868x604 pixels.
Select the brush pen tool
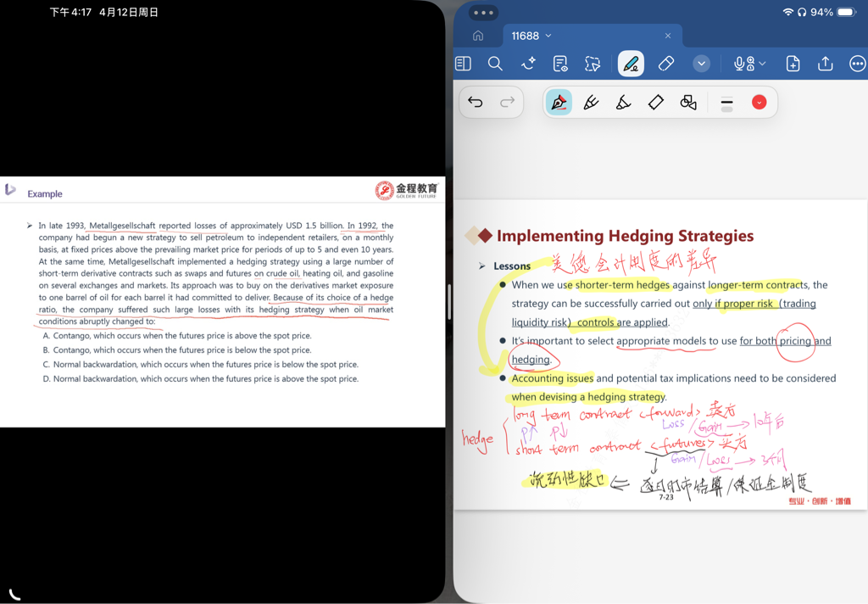pos(591,103)
